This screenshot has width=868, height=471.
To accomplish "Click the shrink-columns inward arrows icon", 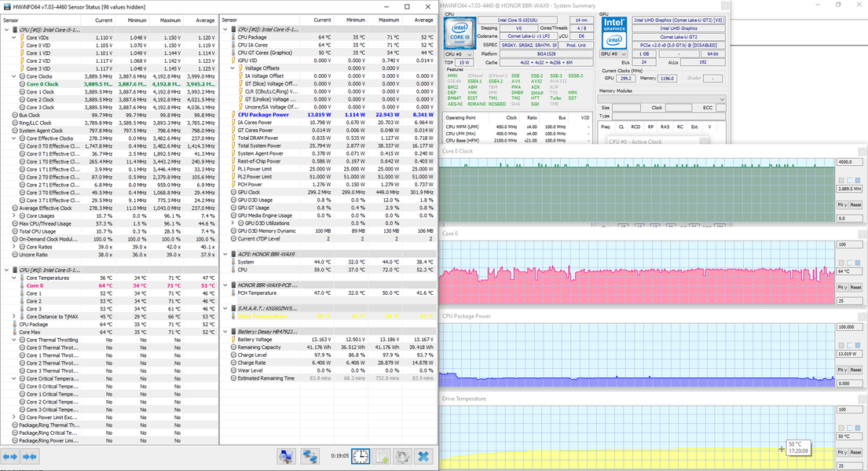I will pos(30,456).
